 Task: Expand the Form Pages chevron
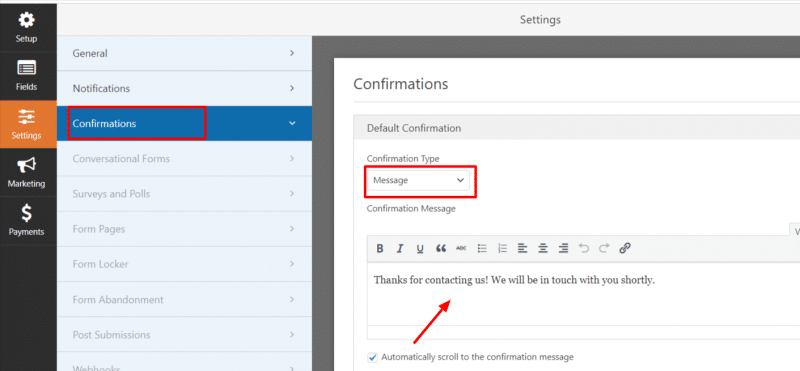click(292, 229)
